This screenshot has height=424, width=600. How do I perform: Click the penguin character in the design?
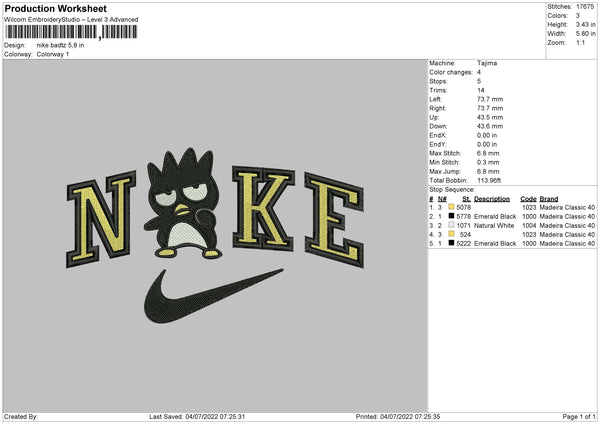click(183, 203)
